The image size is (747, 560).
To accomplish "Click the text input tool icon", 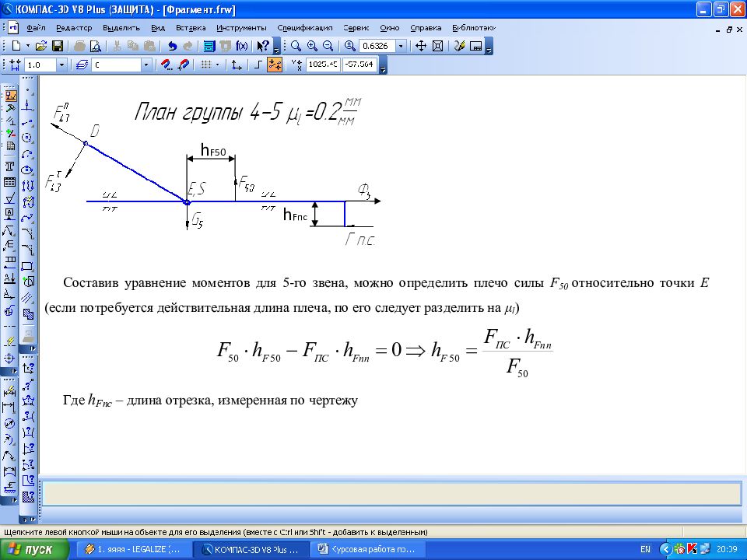I will point(10,166).
